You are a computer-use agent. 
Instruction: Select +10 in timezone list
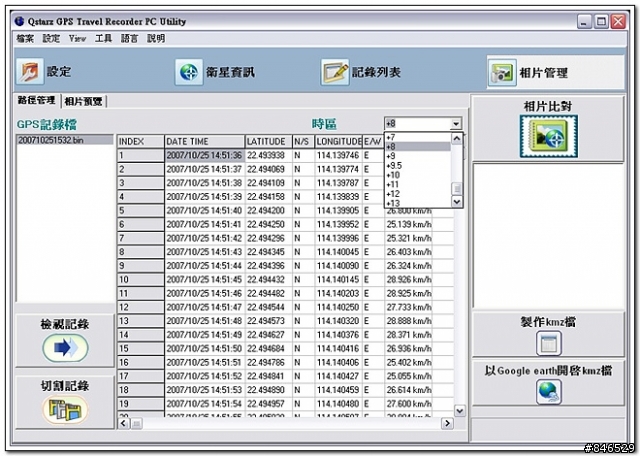[418, 175]
